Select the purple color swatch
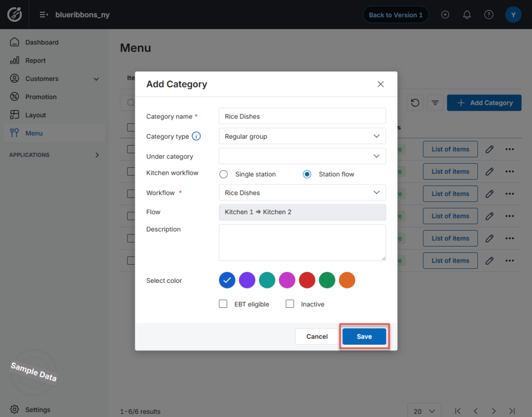This screenshot has width=532, height=417. click(247, 280)
